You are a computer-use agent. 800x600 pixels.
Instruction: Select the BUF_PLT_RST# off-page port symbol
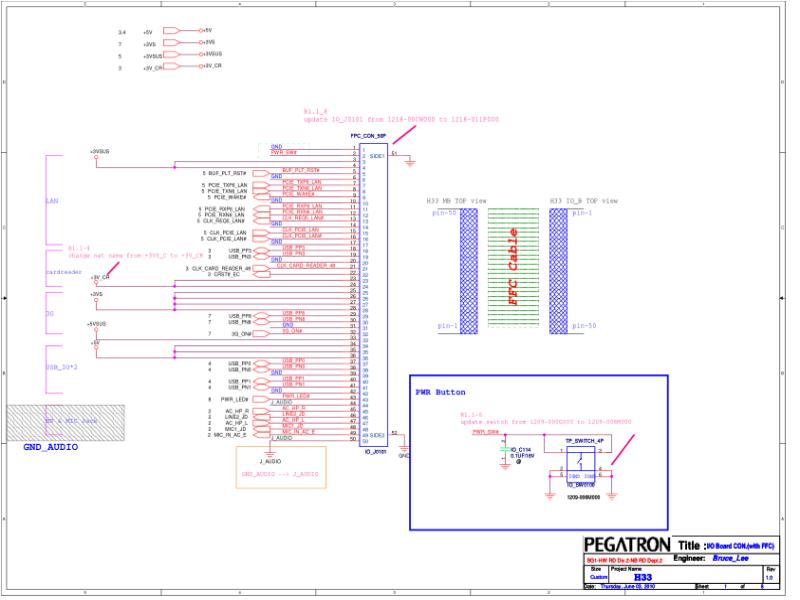pos(261,173)
